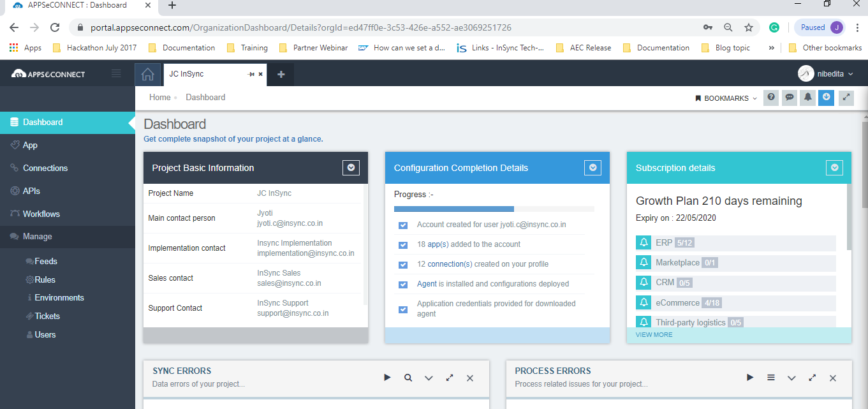
Task: Collapse Sync Errors panel with chevron
Action: coord(429,378)
